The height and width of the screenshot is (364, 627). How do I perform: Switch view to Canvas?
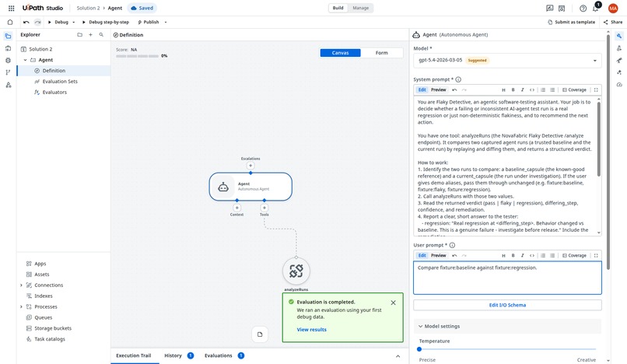(340, 53)
